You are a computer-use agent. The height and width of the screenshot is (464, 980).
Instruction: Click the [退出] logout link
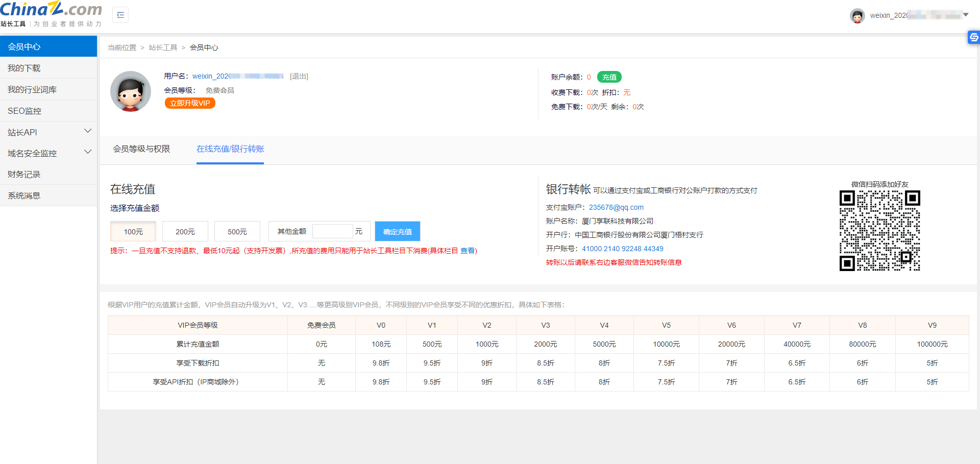(299, 76)
